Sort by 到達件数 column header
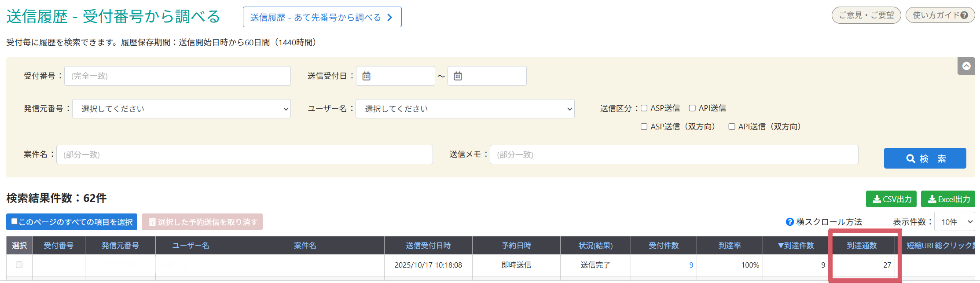The image size is (980, 283). pos(796,246)
